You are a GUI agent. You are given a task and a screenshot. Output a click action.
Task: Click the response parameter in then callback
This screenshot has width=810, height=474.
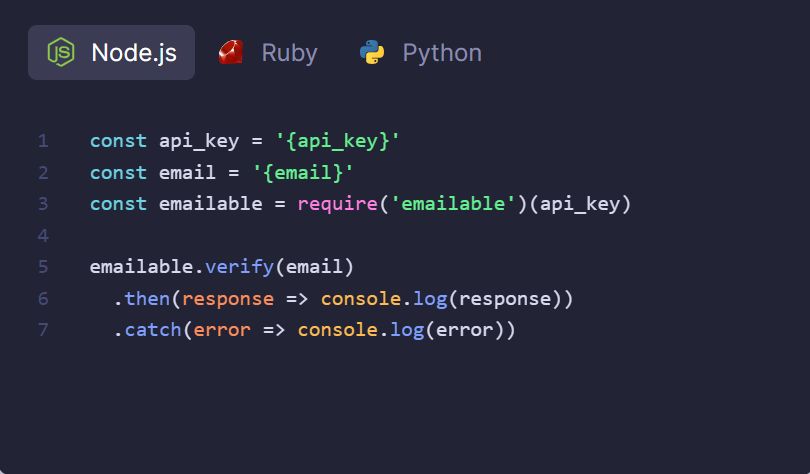pyautogui.click(x=228, y=299)
